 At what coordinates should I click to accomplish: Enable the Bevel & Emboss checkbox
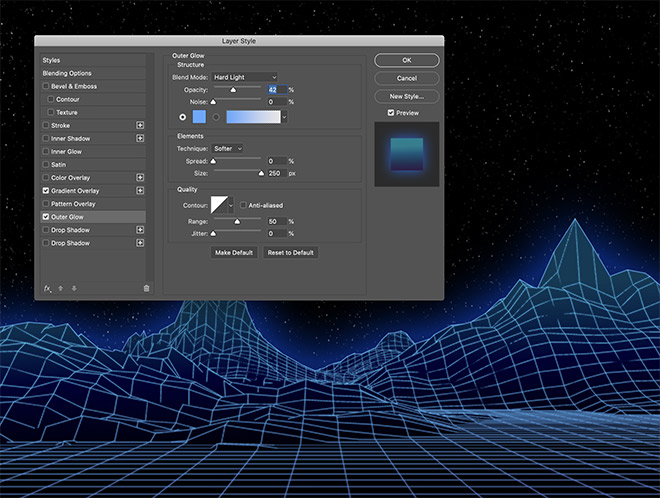46,86
